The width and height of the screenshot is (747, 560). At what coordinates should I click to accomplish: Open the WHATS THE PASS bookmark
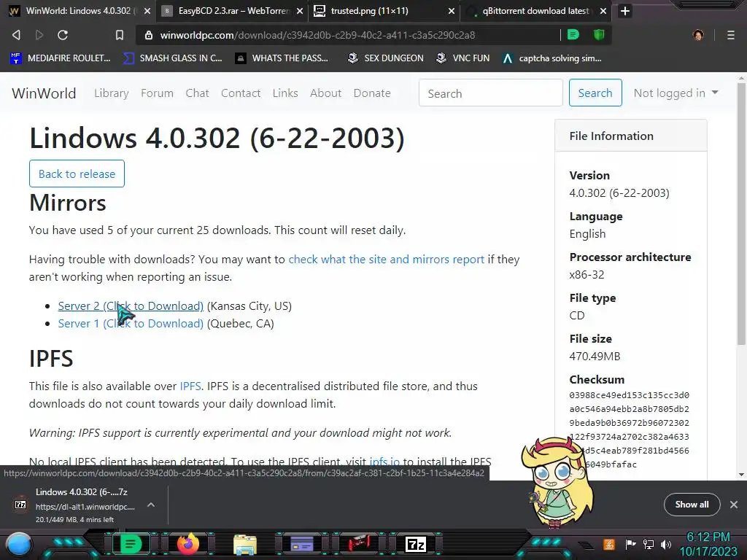click(x=282, y=58)
